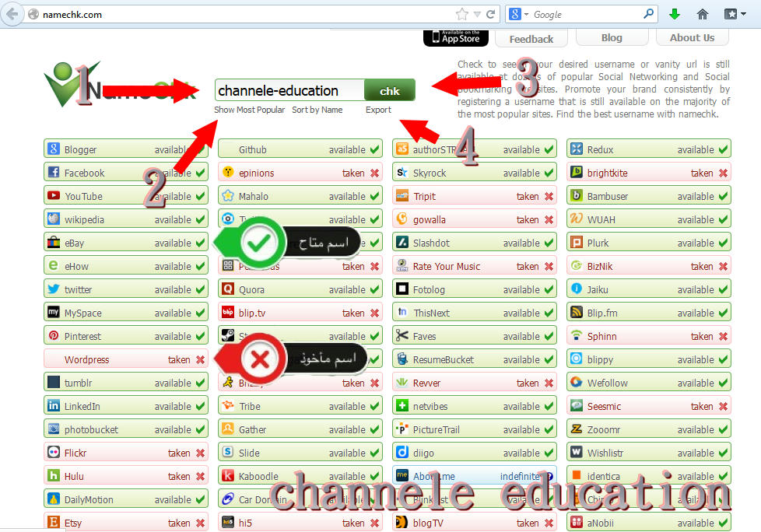The height and width of the screenshot is (532, 761).
Task: Go to the browser home page icon
Action: pos(703,14)
